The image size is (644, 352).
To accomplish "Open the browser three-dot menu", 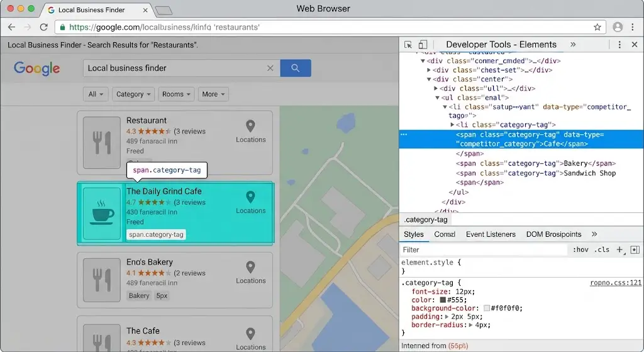I will (633, 27).
